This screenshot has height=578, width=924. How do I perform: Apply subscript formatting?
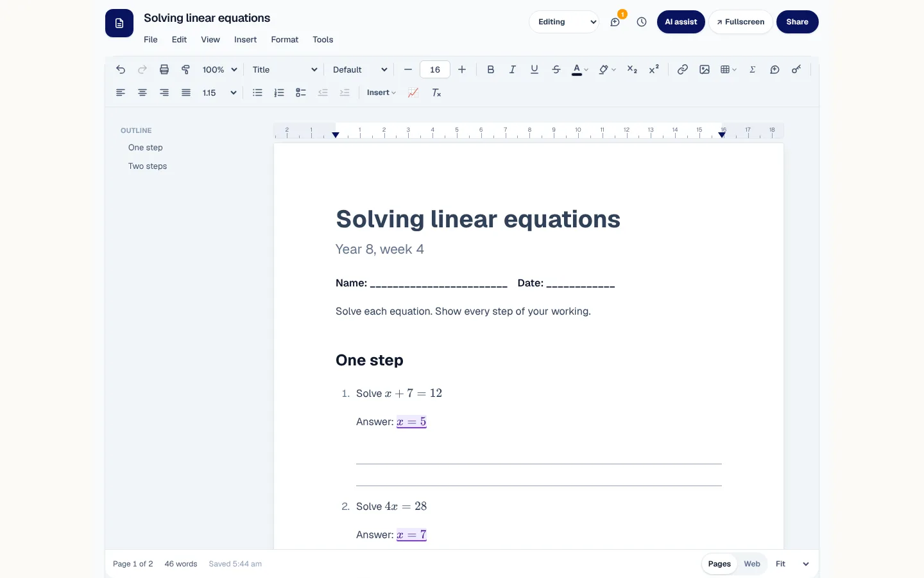(632, 69)
